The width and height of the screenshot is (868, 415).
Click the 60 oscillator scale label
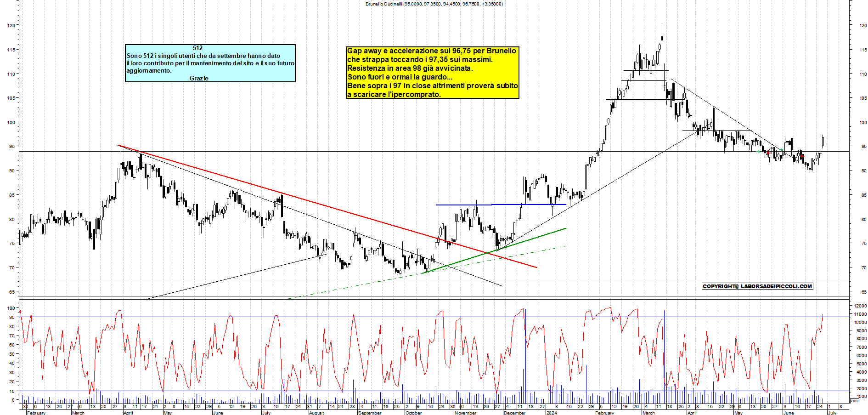[x=11, y=345]
